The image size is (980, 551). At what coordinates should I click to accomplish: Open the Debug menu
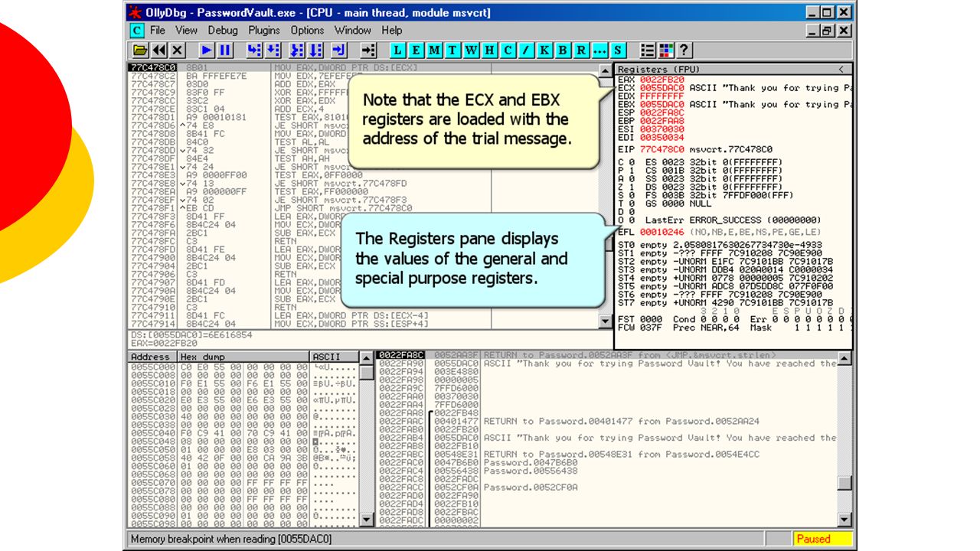[x=223, y=31]
